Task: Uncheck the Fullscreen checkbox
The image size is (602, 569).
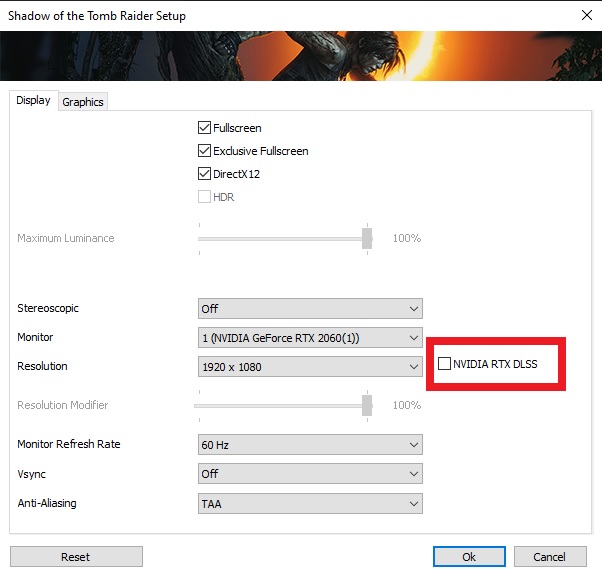Action: tap(204, 127)
